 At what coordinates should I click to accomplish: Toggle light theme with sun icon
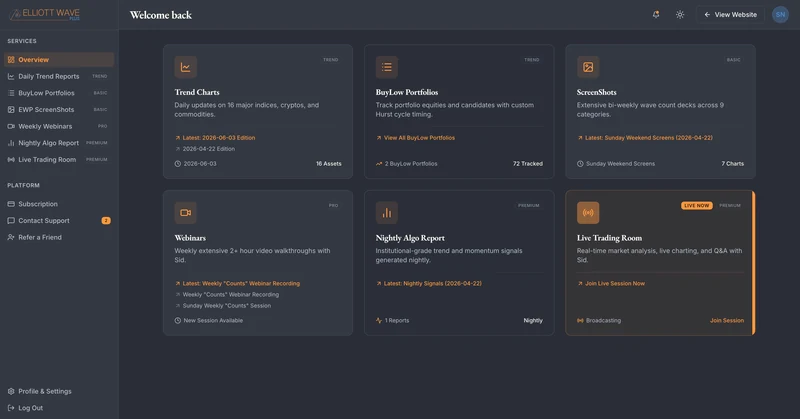click(x=680, y=15)
